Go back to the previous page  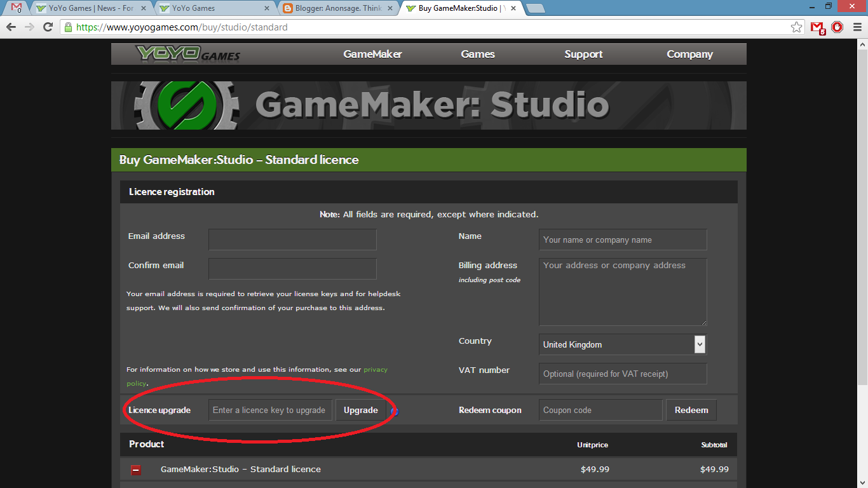tap(11, 27)
